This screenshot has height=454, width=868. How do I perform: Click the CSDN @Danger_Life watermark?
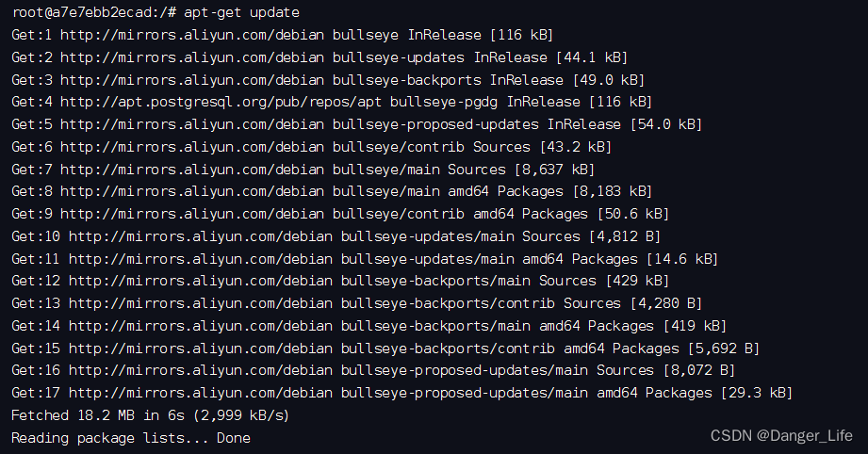(x=781, y=436)
